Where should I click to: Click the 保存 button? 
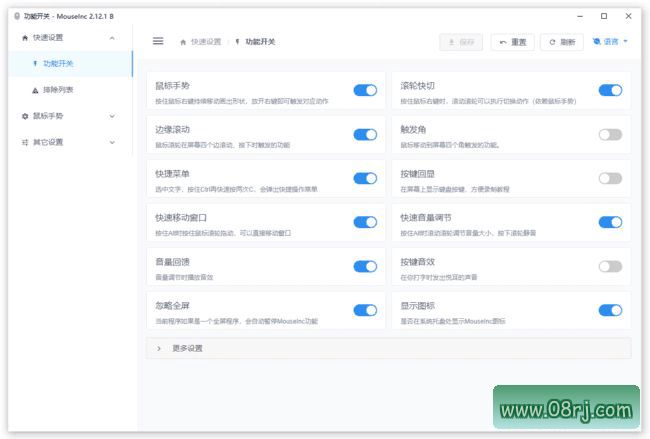click(461, 42)
